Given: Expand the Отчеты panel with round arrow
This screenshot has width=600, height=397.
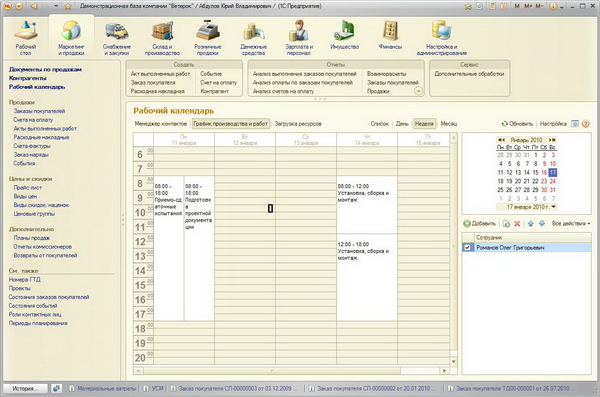Looking at the screenshot, I should point(418,91).
